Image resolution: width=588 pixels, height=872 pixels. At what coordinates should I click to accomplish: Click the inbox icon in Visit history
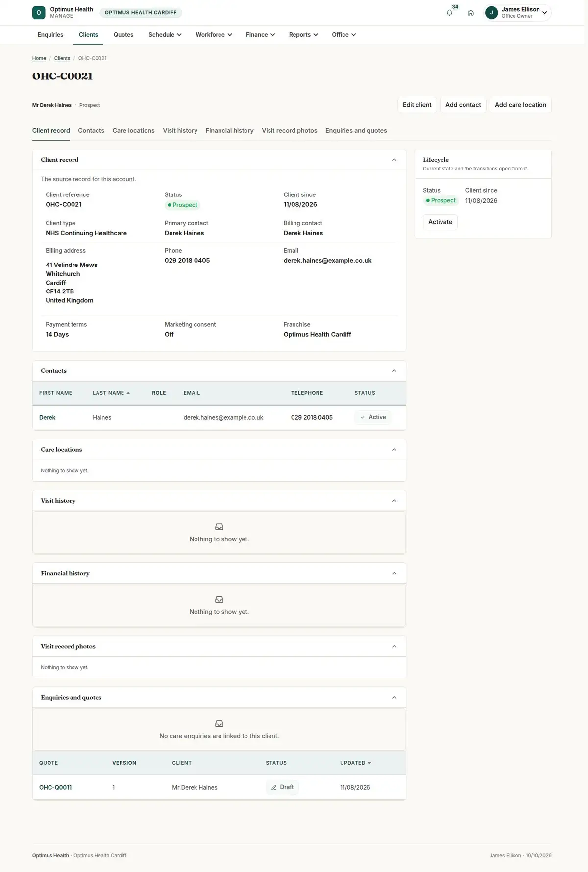point(219,527)
